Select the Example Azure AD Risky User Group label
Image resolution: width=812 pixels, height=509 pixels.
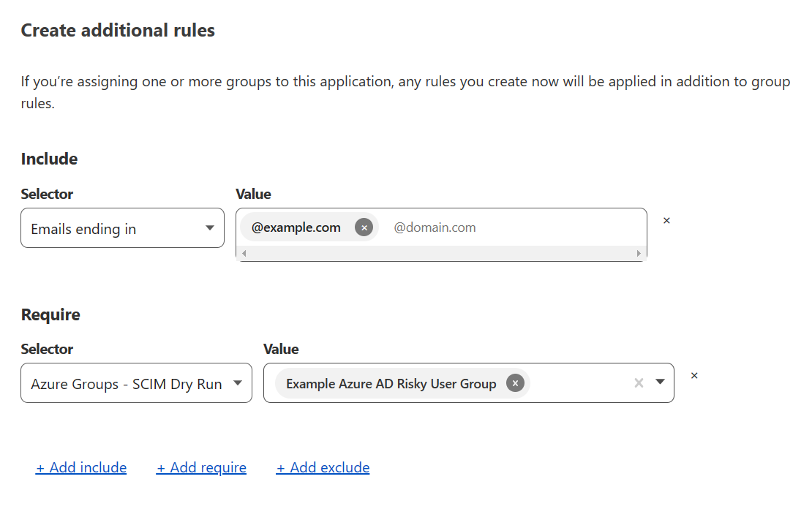pyautogui.click(x=391, y=383)
